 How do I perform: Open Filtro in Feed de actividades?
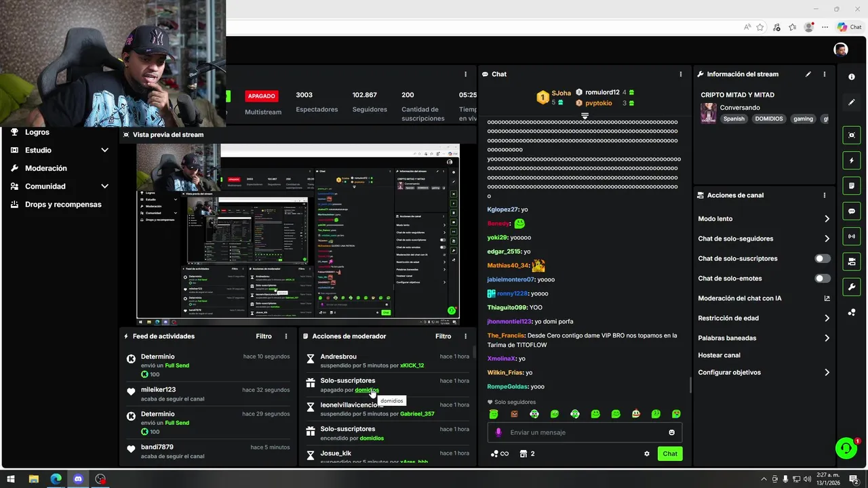264,336
